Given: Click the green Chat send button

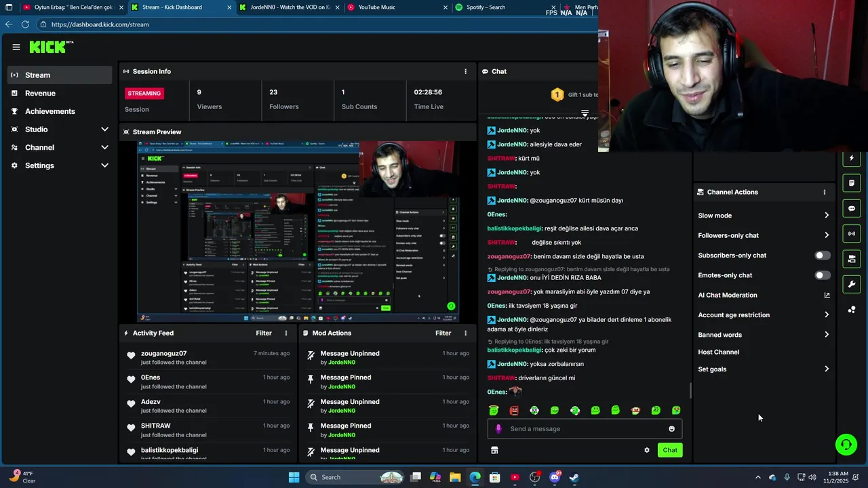Looking at the screenshot, I should click(670, 450).
